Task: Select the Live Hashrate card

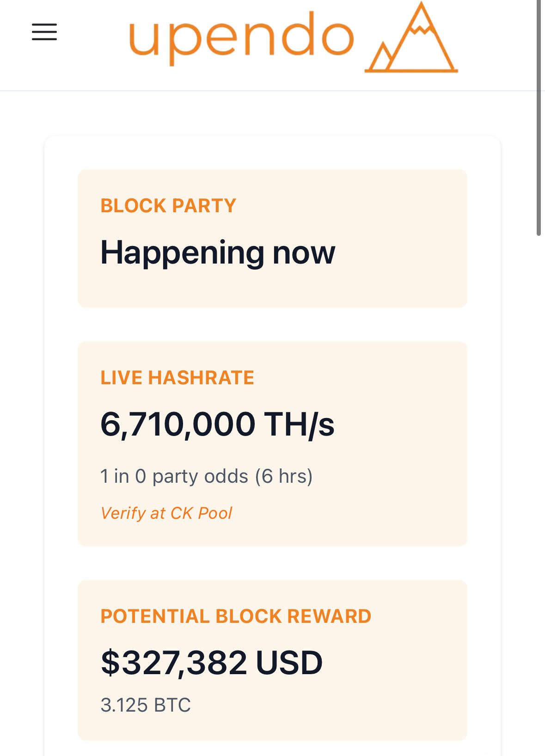Action: pyautogui.click(x=272, y=444)
